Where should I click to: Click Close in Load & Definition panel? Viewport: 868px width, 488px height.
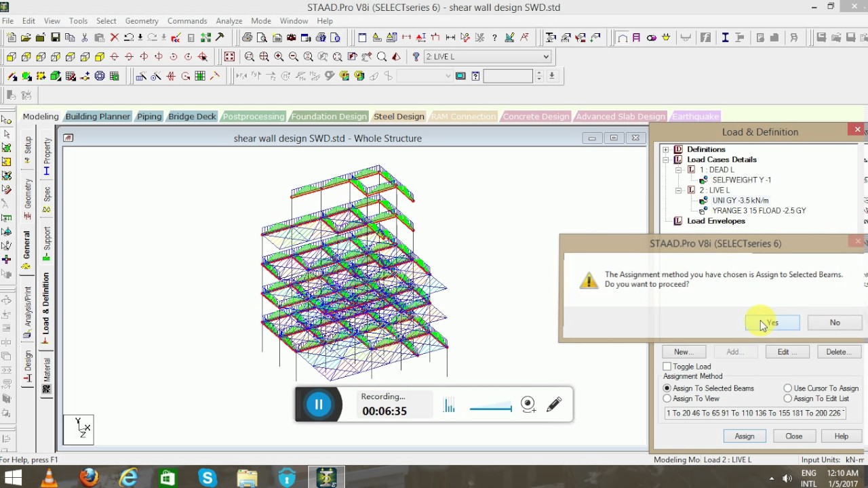(794, 436)
